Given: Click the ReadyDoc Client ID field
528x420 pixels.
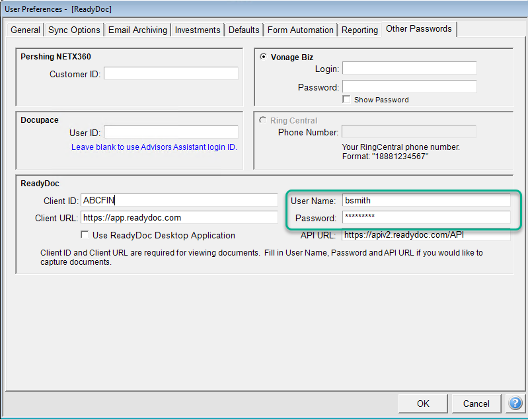Looking at the screenshot, I should [x=179, y=200].
